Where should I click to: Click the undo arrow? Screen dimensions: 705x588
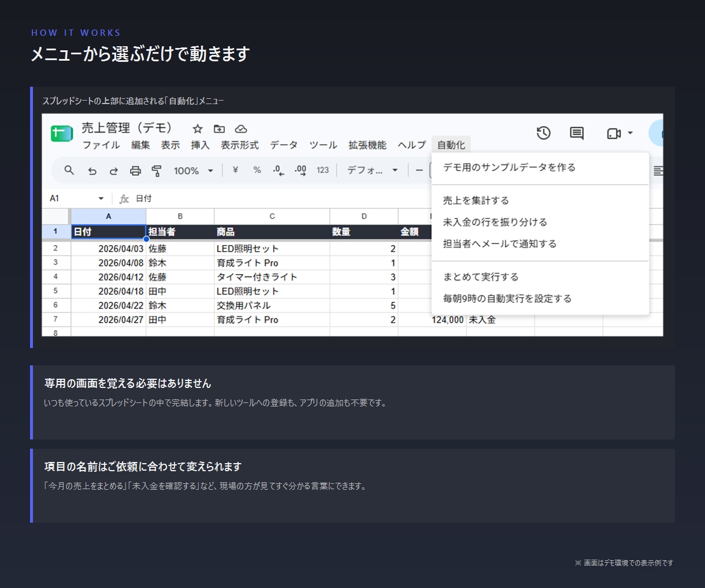[92, 171]
